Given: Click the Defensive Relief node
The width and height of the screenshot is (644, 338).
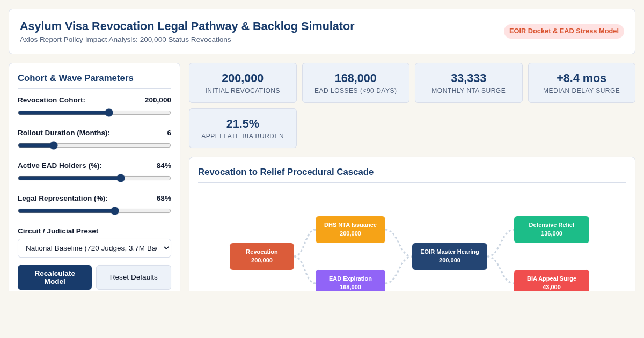Looking at the screenshot, I should click(552, 230).
